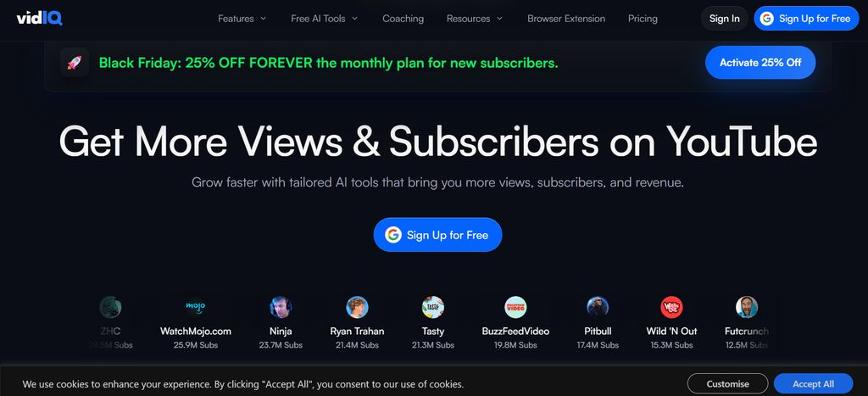The height and width of the screenshot is (396, 868).
Task: Click Ryan Trahan's profile picture
Action: point(357,307)
